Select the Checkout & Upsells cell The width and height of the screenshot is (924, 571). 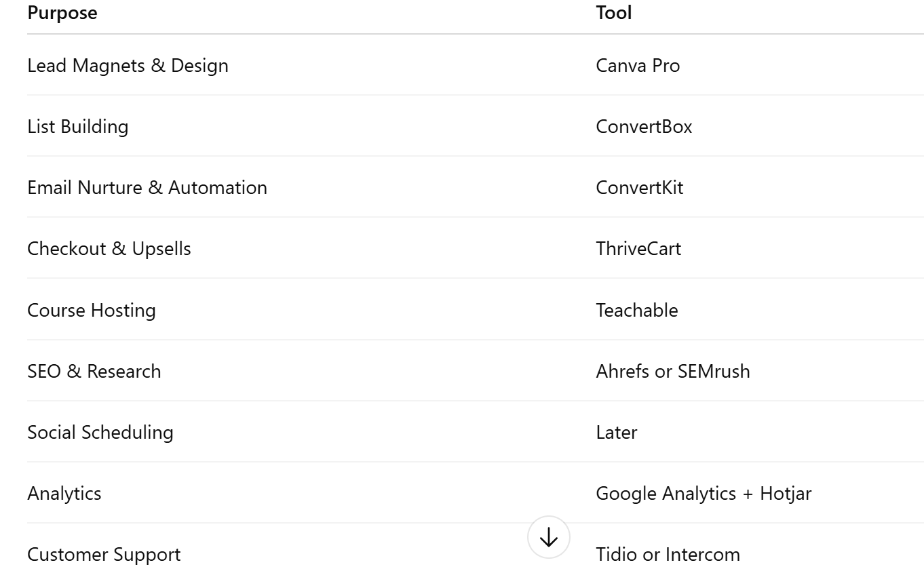coord(109,249)
